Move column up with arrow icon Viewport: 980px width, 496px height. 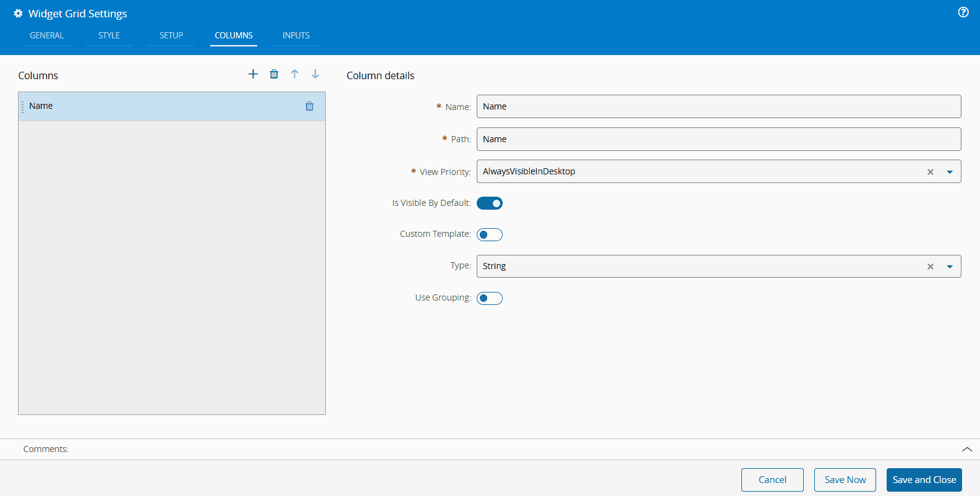[295, 74]
